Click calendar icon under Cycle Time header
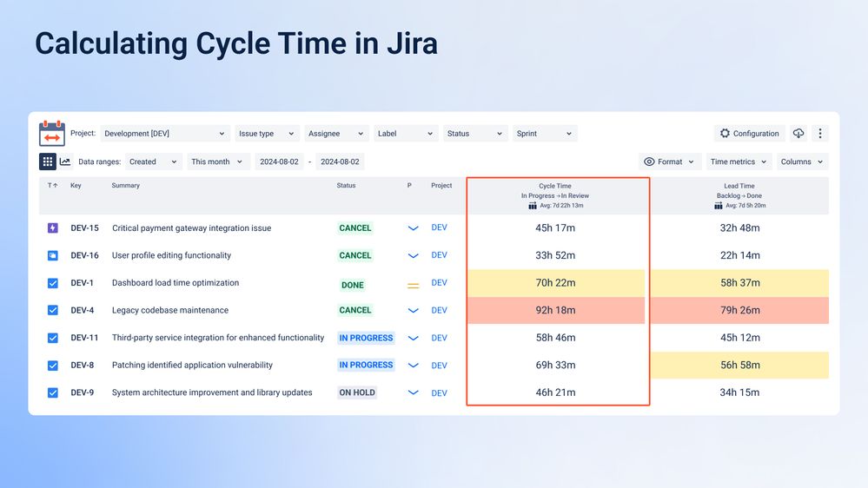Screen dimensions: 868x488 [533, 205]
